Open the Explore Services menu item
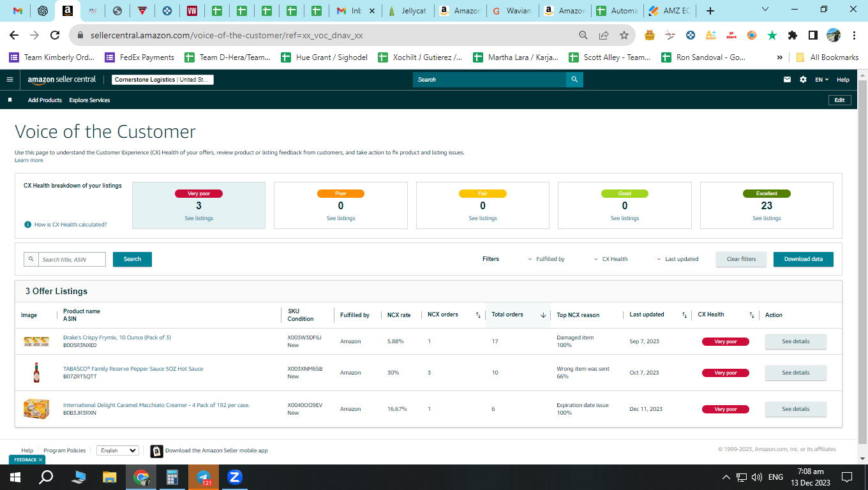This screenshot has height=490, width=868. pos(89,100)
